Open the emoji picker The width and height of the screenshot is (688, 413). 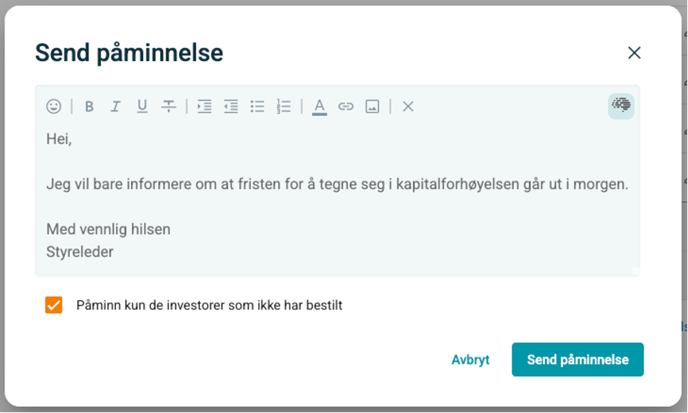[x=54, y=106]
